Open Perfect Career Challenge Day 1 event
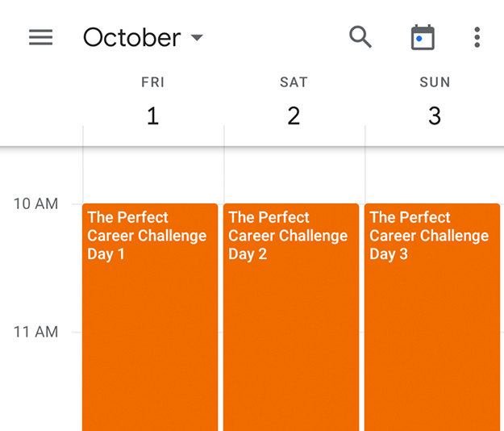The image size is (504, 431). pos(150,317)
